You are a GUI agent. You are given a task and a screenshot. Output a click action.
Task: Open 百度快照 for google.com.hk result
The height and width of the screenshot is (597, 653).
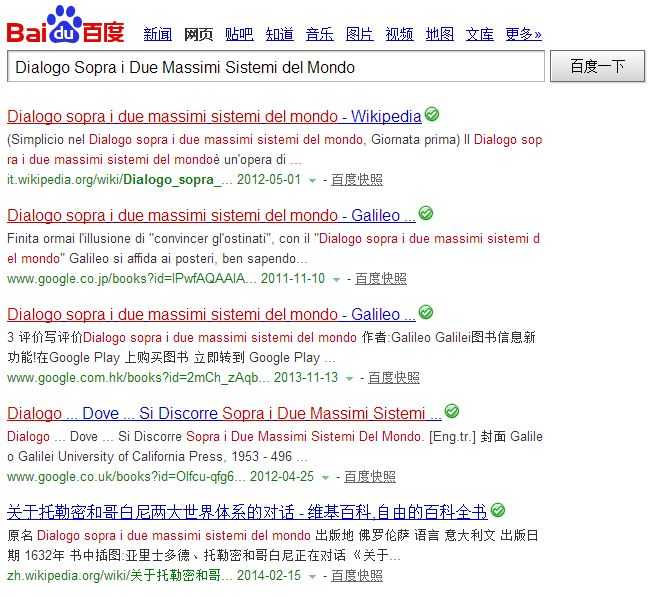[x=394, y=378]
